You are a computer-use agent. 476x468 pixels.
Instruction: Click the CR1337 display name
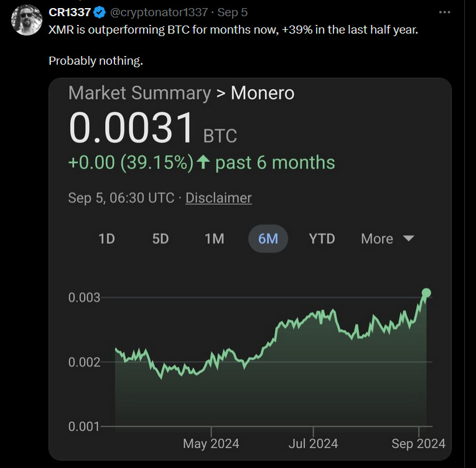coord(70,12)
